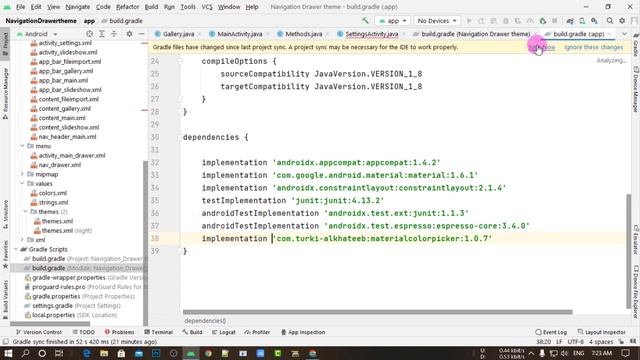
Task: Open the Version Control tool window
Action: (38, 332)
